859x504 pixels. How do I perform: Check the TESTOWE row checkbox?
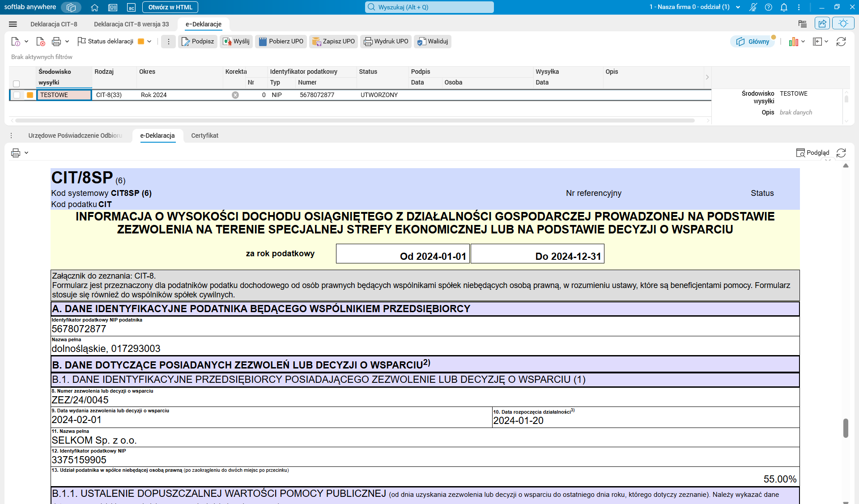17,95
